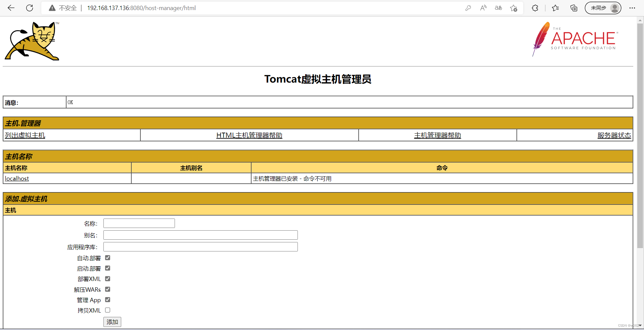The width and height of the screenshot is (644, 330).
Task: Uncheck the 自动.部署 checkbox
Action: pyautogui.click(x=107, y=258)
